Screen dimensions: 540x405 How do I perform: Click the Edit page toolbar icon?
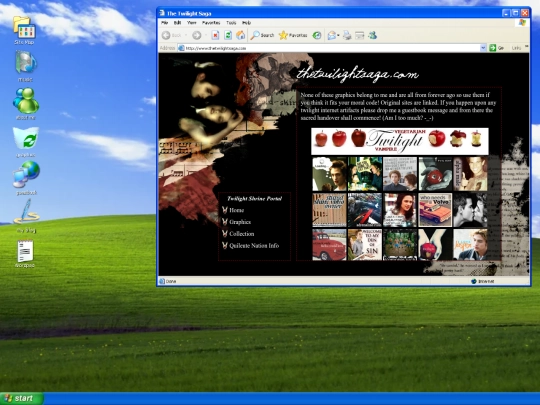(x=360, y=35)
